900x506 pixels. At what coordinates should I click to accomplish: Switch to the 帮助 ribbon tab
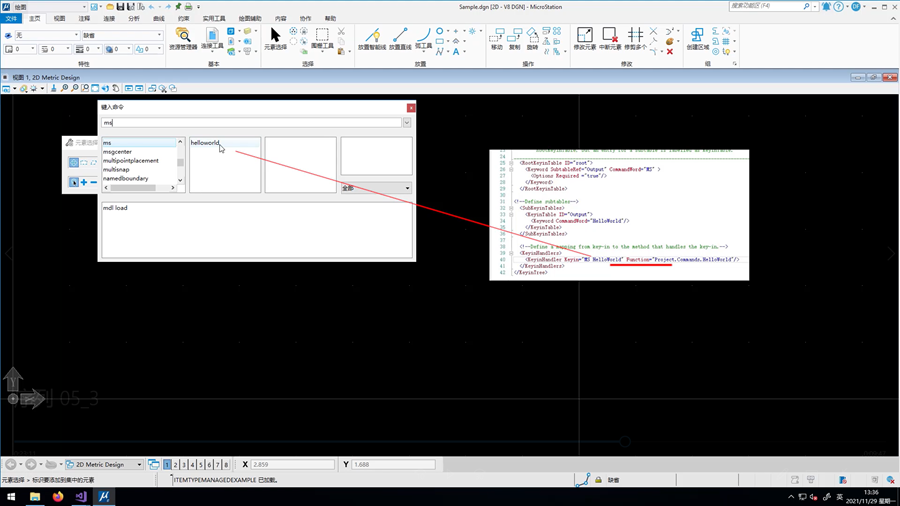coord(330,18)
